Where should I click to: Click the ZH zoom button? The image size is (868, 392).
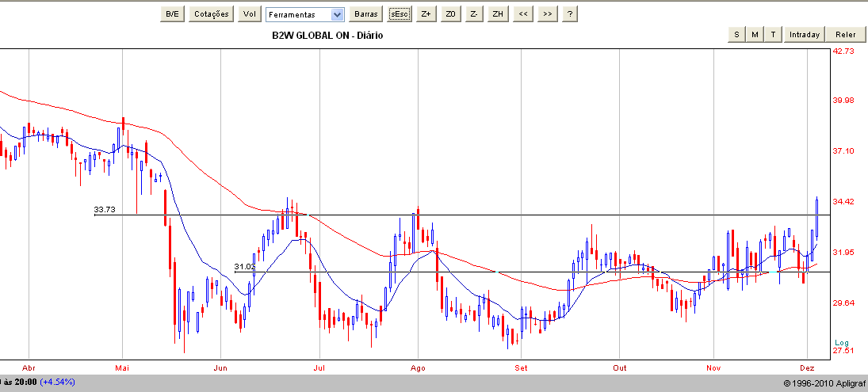(x=499, y=14)
